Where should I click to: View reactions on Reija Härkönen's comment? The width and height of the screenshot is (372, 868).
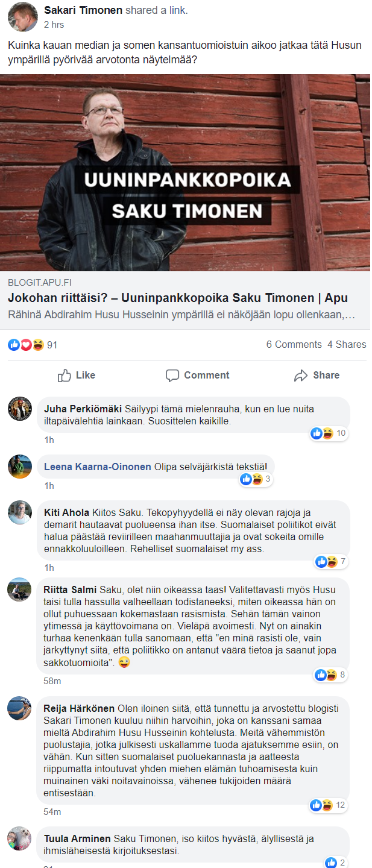pos(329,805)
